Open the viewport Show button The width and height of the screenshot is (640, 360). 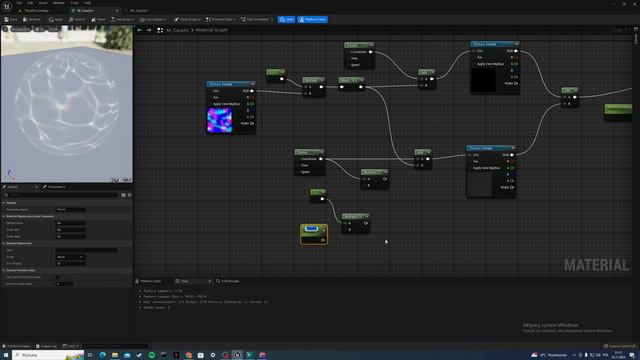click(53, 29)
